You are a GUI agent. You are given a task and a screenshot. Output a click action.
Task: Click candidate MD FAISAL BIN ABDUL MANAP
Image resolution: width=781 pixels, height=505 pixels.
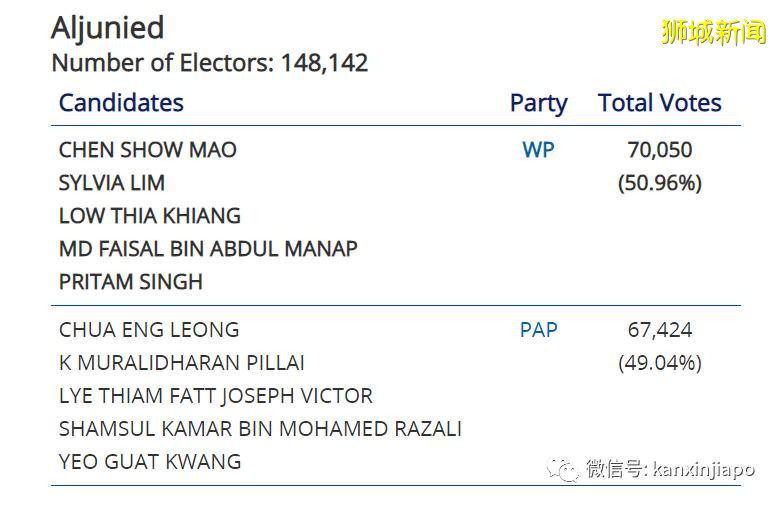[208, 249]
